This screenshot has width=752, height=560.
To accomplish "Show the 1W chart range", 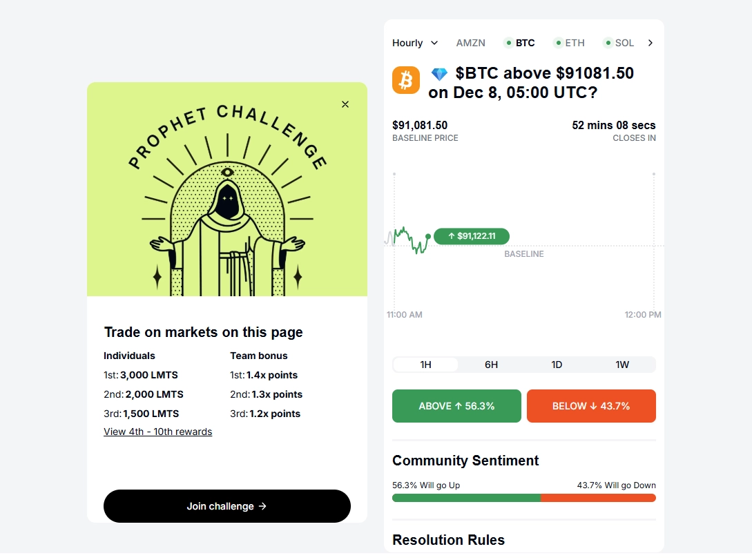I will click(x=622, y=365).
